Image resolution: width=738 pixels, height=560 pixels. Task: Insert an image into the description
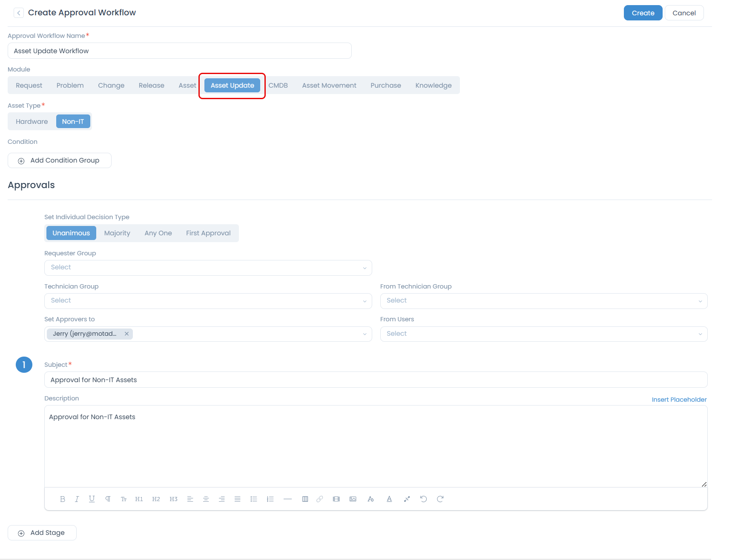pos(353,499)
